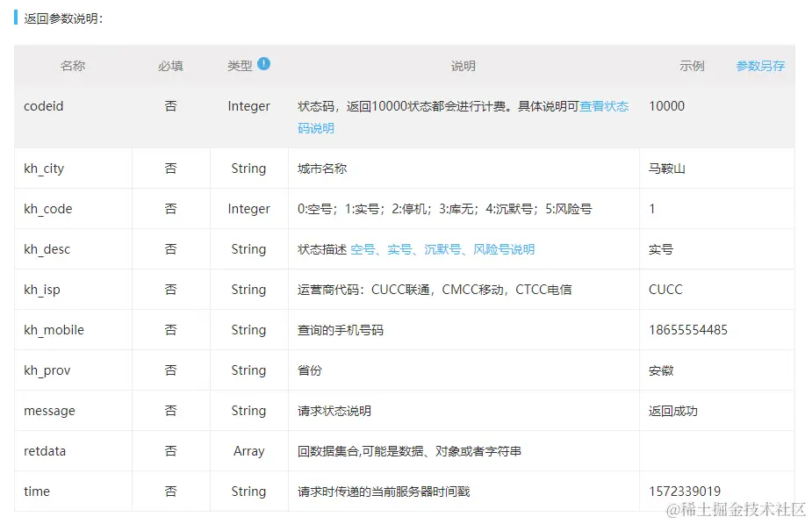Click the example value 安徽
The image size is (812, 524).
(x=661, y=370)
